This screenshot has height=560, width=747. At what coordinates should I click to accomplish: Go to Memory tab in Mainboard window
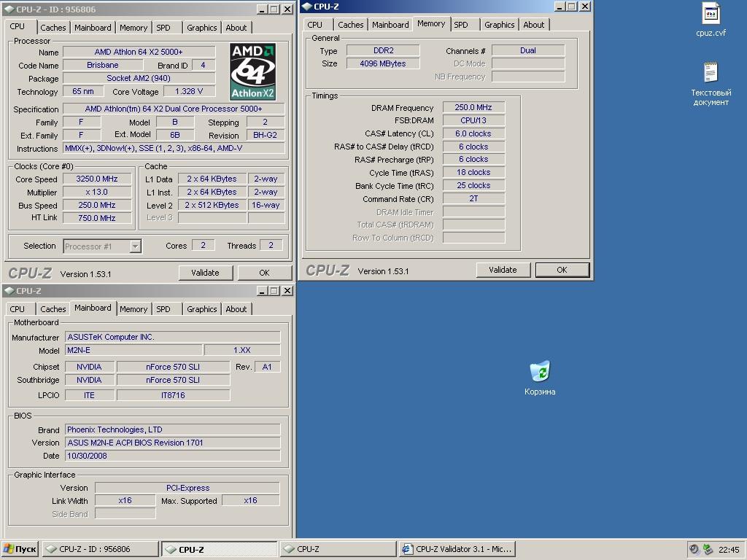(133, 309)
